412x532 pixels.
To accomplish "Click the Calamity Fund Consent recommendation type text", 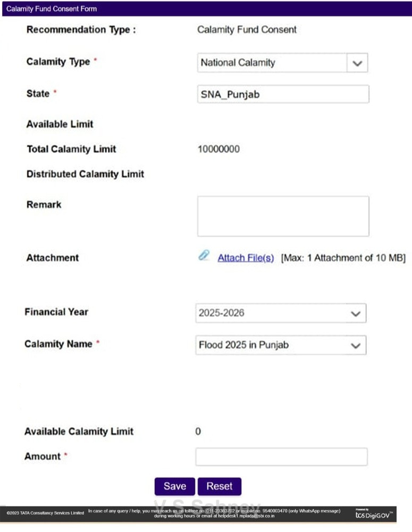I will [x=247, y=30].
